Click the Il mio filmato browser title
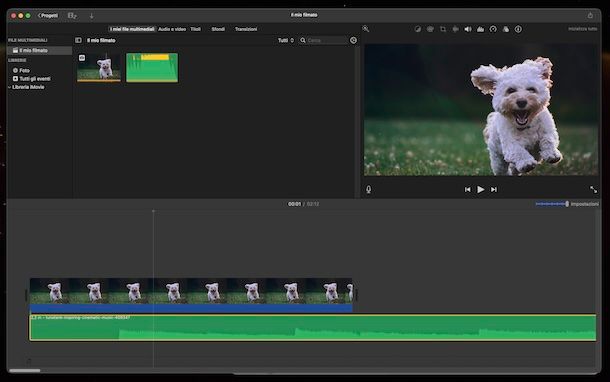 (x=101, y=40)
